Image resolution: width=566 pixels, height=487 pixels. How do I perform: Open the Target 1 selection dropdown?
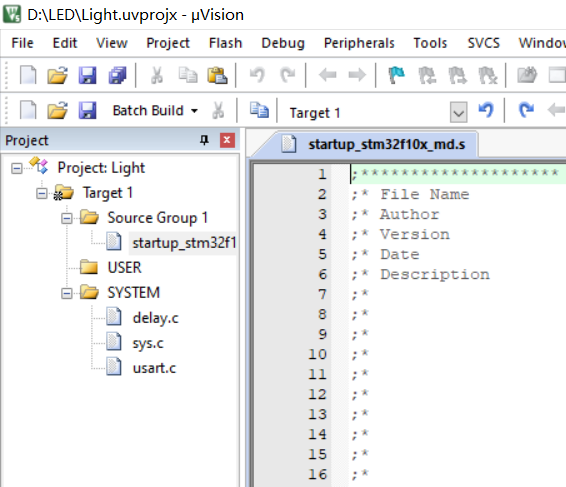pos(458,113)
